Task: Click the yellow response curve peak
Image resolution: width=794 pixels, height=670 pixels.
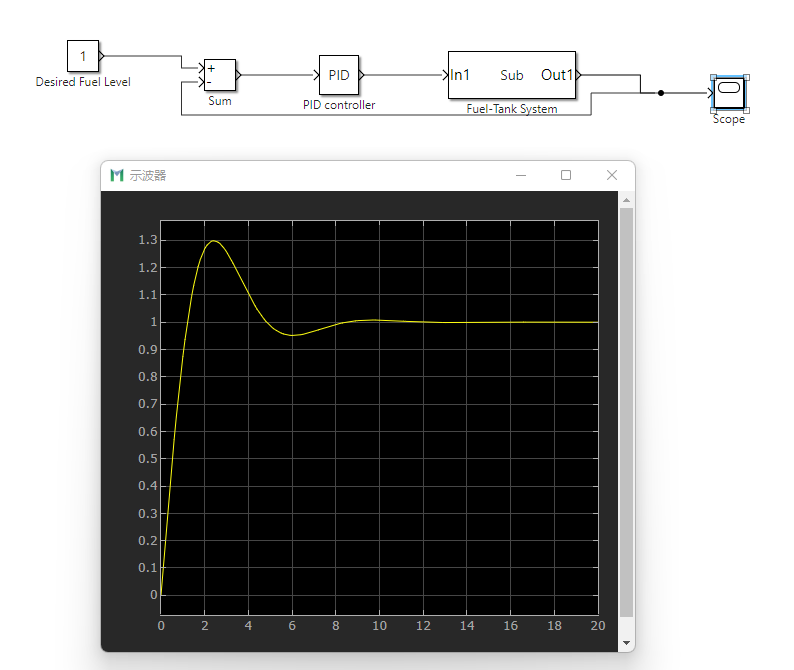Action: 214,241
